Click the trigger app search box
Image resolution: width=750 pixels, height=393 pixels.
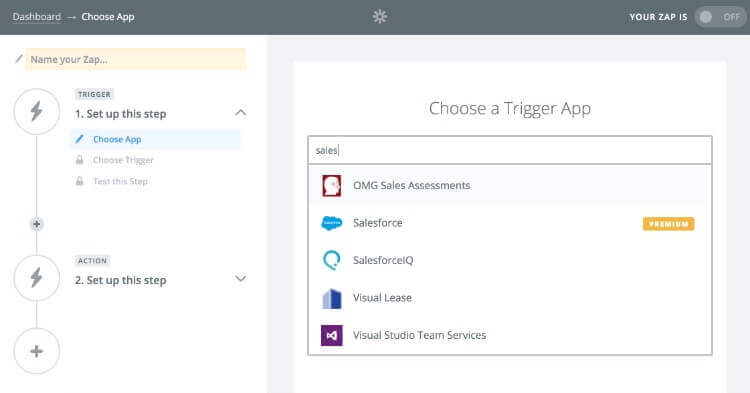[510, 150]
